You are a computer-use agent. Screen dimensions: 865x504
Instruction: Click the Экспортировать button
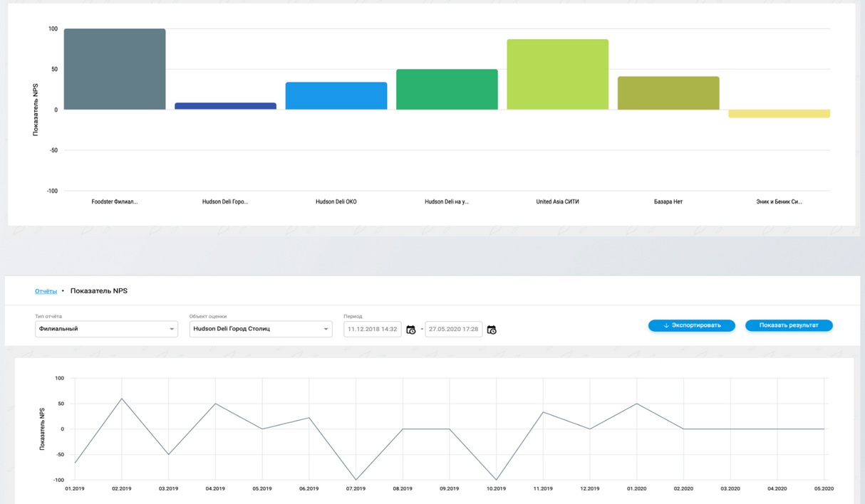692,325
